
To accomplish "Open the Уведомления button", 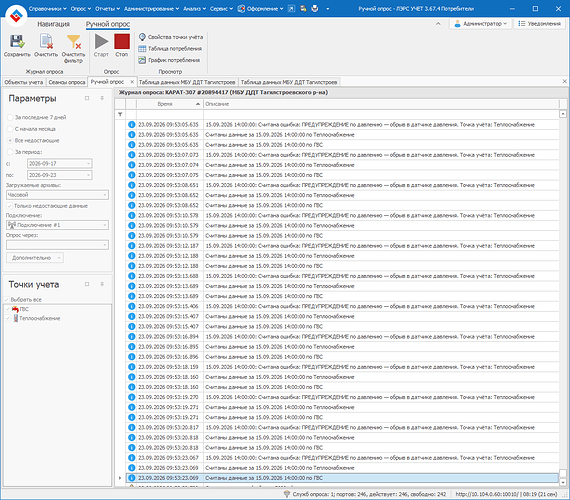I will pos(539,24).
